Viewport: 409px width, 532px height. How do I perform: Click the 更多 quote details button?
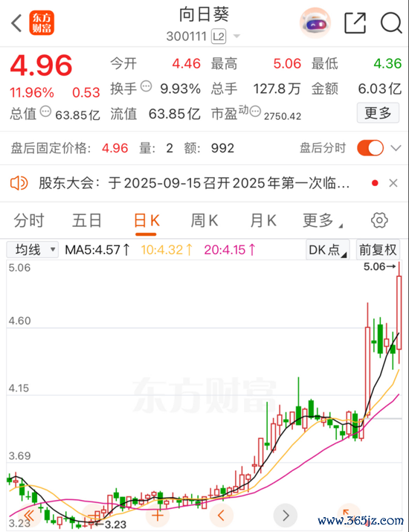378,113
